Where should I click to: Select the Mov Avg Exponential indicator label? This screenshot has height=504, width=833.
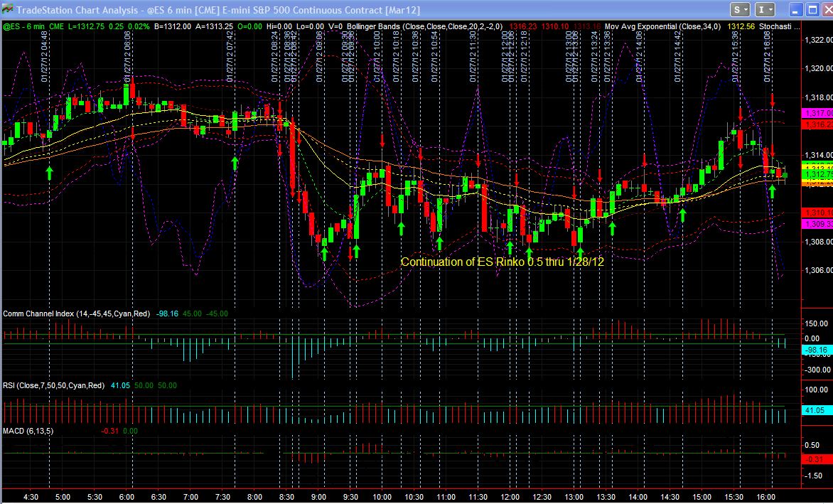pyautogui.click(x=662, y=26)
